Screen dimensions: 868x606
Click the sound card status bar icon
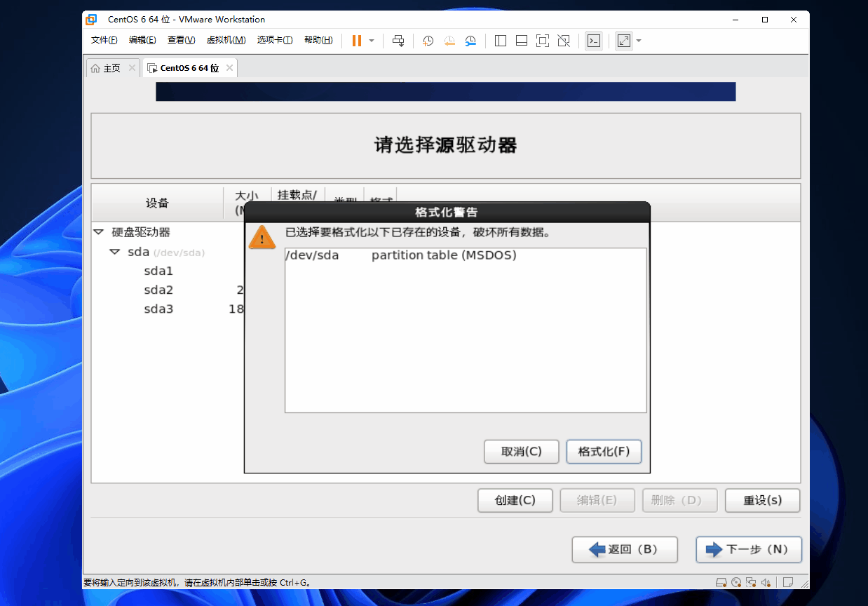pos(767,582)
